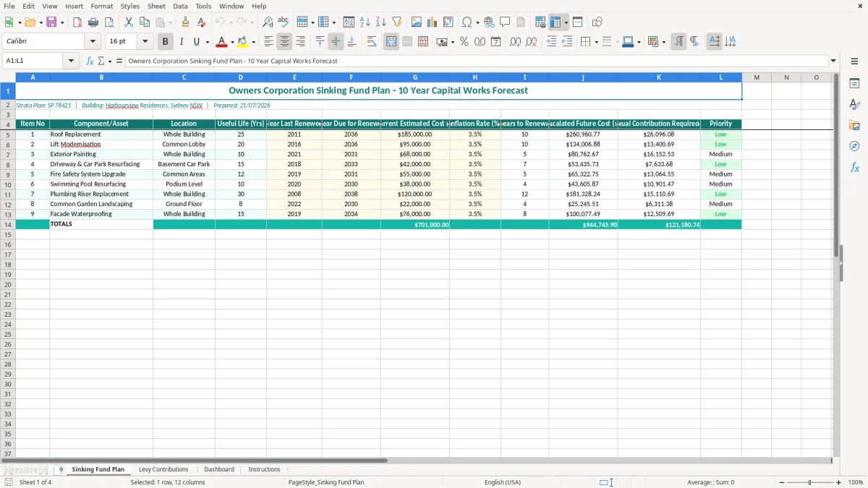Image resolution: width=868 pixels, height=488 pixels.
Task: Apply the yellow background highlight color
Action: (243, 42)
